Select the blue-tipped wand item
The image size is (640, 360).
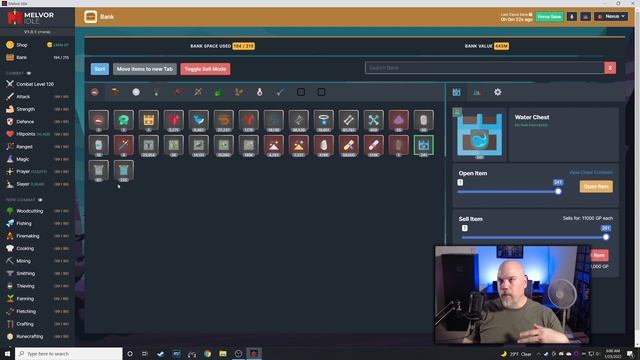point(124,146)
